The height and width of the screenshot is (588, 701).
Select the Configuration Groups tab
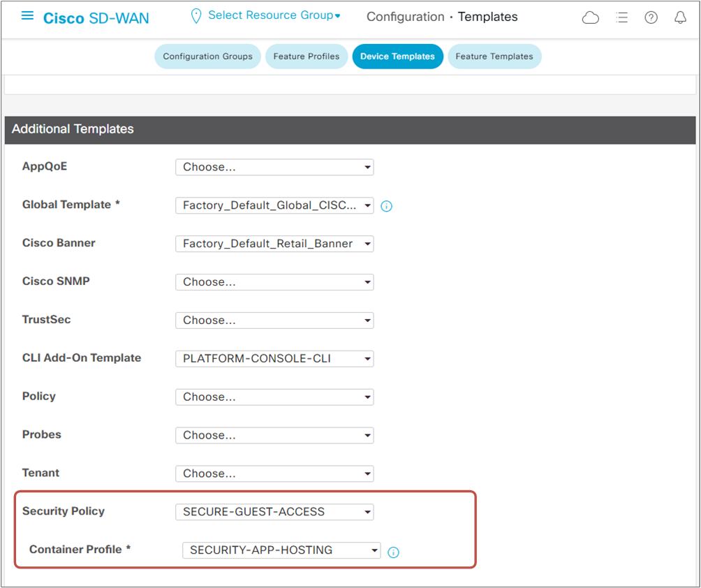pos(207,57)
